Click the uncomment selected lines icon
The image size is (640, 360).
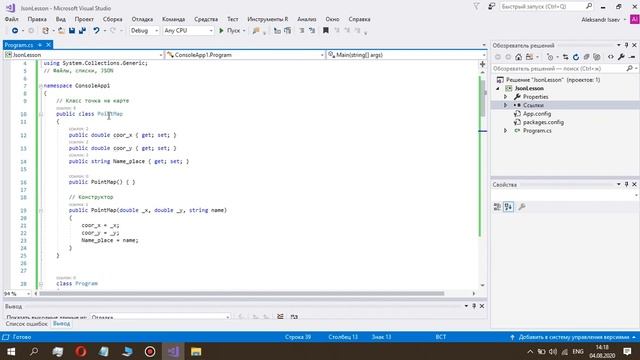tap(312, 31)
